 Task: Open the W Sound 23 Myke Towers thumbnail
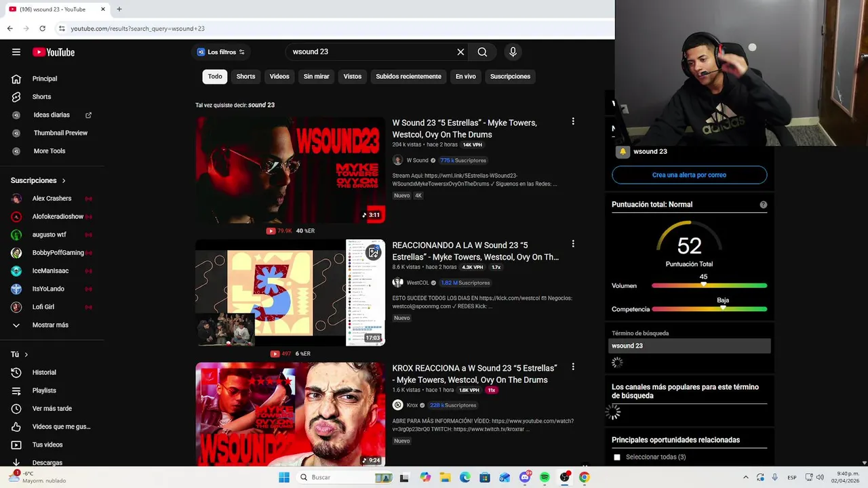[x=290, y=170]
